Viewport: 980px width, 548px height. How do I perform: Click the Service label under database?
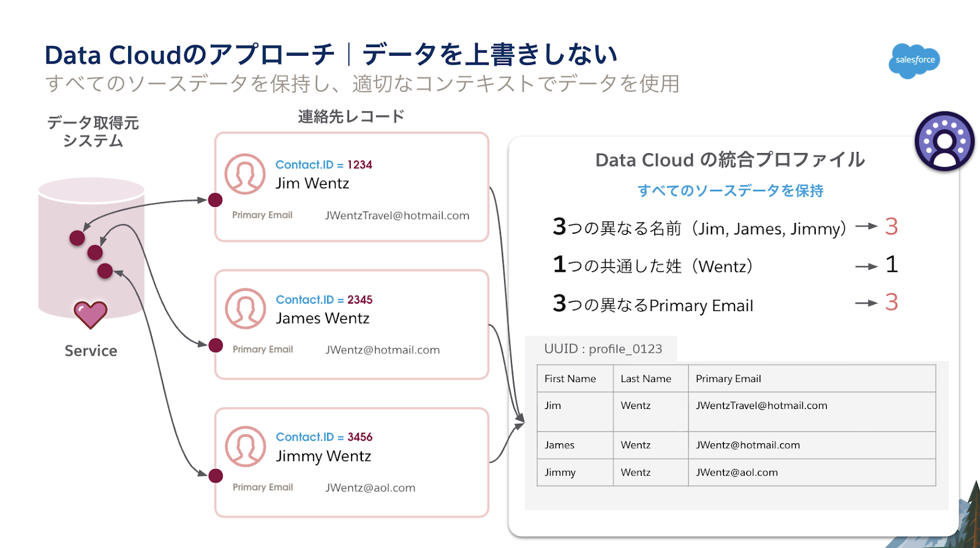[91, 351]
